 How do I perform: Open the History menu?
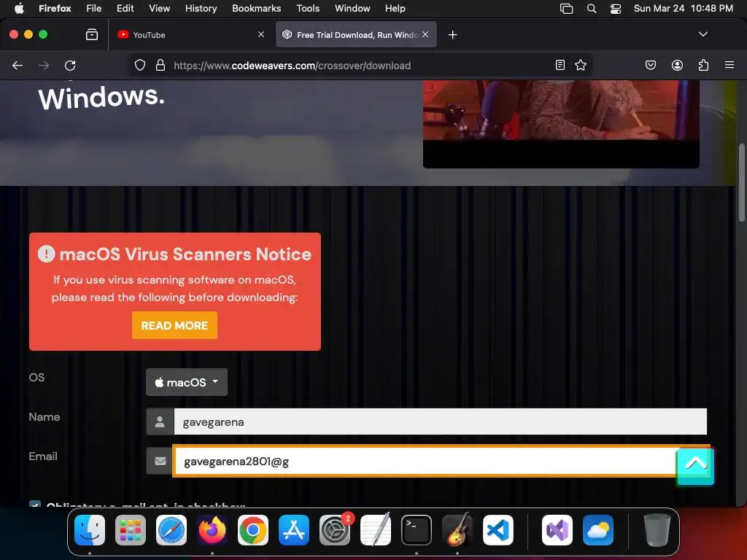coord(201,8)
